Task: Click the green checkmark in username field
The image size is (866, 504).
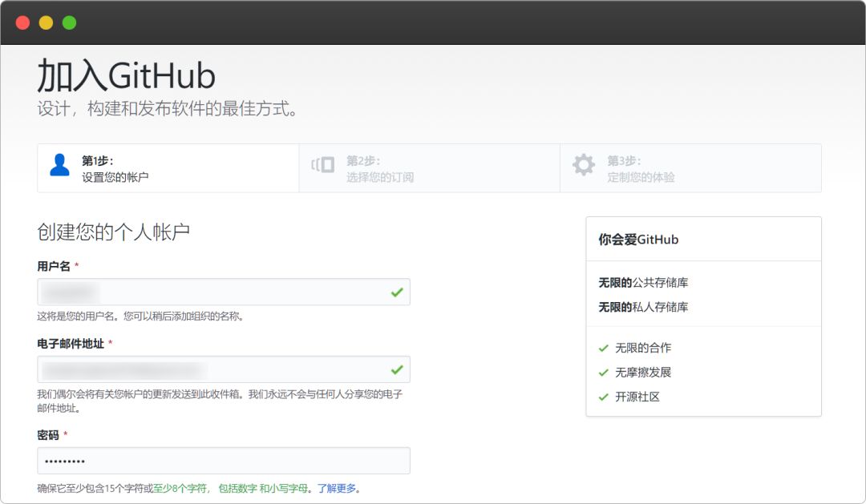Action: [x=397, y=292]
